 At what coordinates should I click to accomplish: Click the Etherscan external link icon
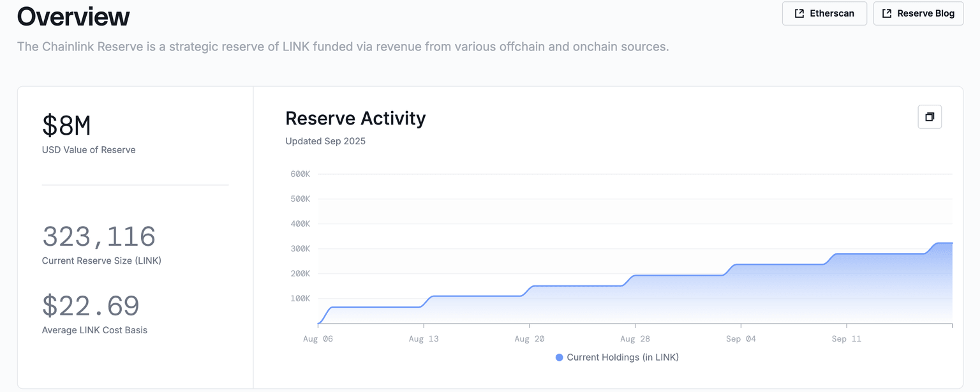(x=799, y=13)
